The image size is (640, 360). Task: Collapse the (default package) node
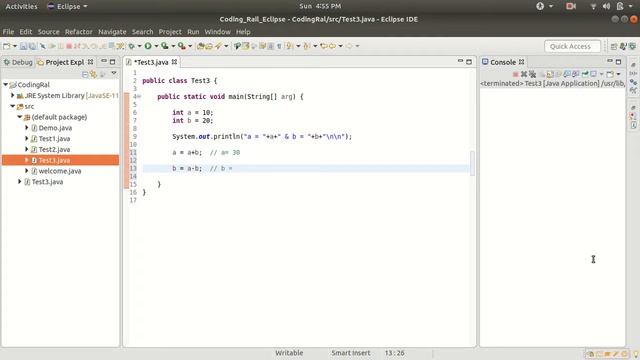pos(20,117)
